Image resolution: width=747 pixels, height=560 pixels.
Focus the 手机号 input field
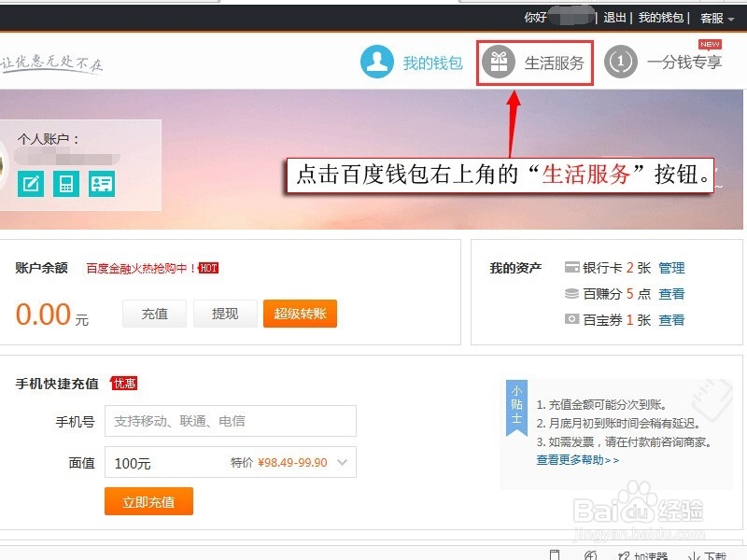pyautogui.click(x=231, y=421)
